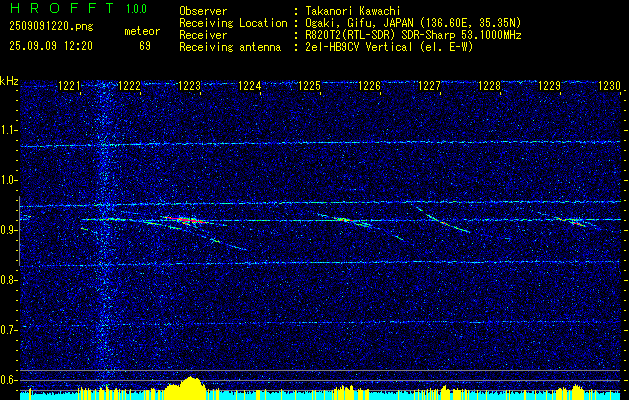This screenshot has height=400, width=629.
Task: Click time marker 1226
Action: [x=369, y=86]
